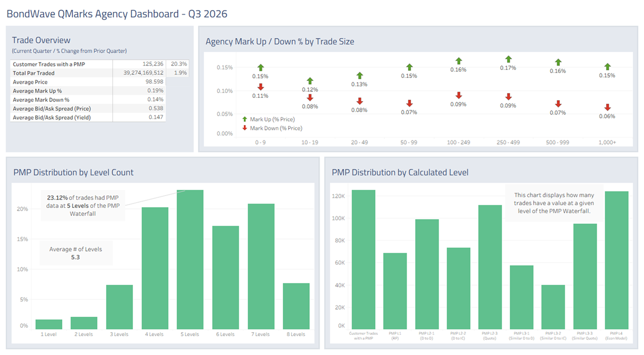Select the 0.17% Mark Up arrow for 250 - 499
The height and width of the screenshot is (355, 644).
coord(509,59)
